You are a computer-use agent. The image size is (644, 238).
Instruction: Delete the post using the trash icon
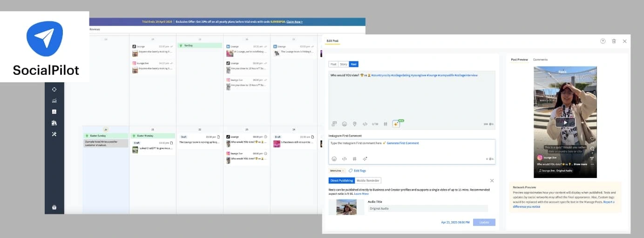(614, 41)
